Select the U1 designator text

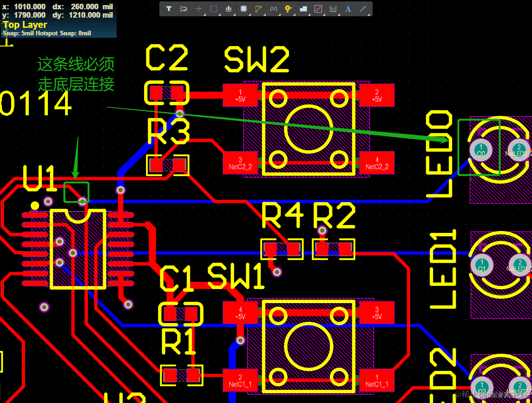(x=39, y=178)
